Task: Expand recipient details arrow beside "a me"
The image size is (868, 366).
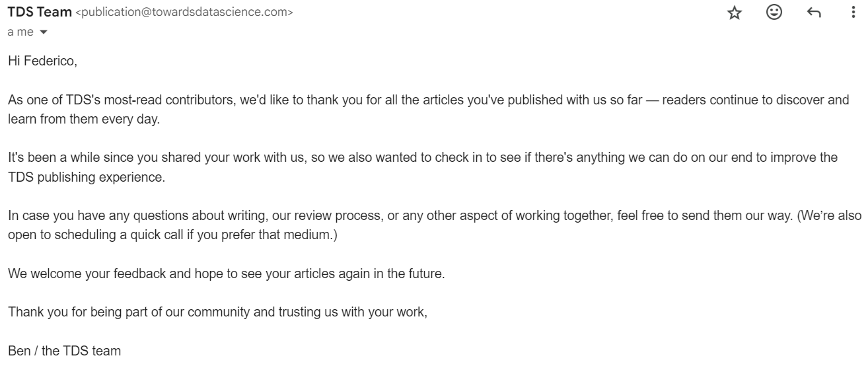Action: tap(44, 32)
